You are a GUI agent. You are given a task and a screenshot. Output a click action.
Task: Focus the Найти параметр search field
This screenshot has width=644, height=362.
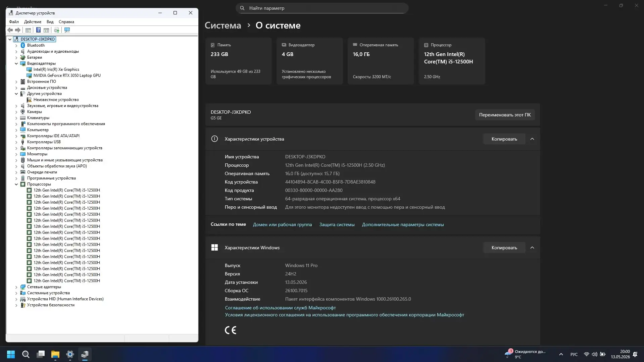pyautogui.click(x=322, y=8)
